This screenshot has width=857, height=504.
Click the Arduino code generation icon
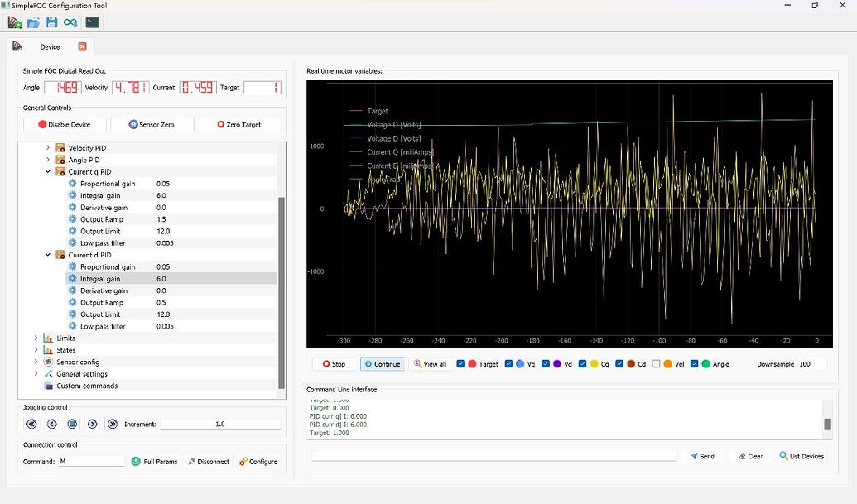pyautogui.click(x=71, y=22)
